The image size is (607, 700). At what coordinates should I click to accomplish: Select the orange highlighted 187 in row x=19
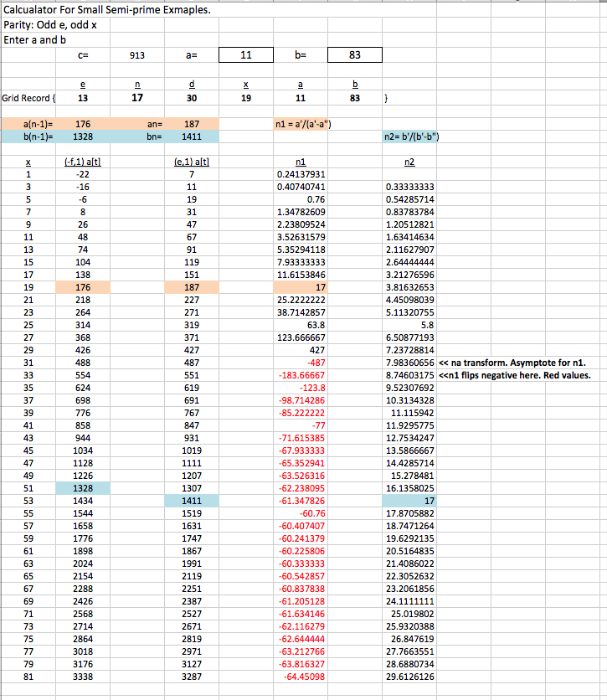click(192, 287)
